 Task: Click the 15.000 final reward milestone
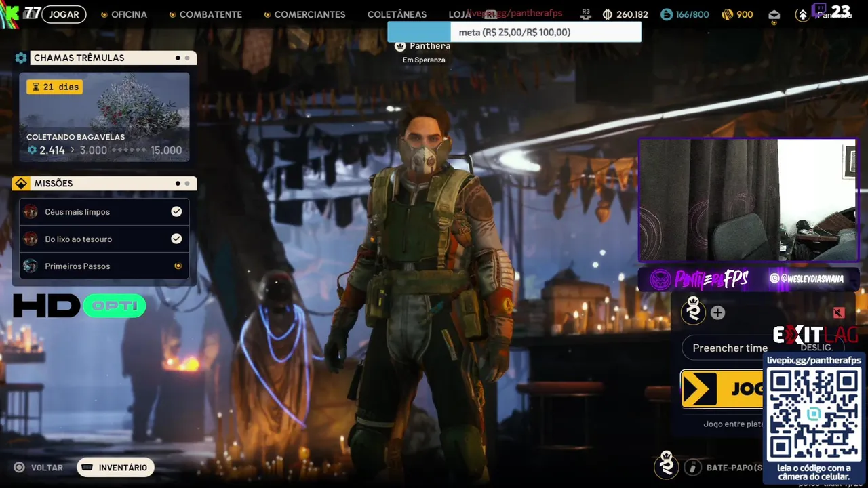tap(166, 150)
